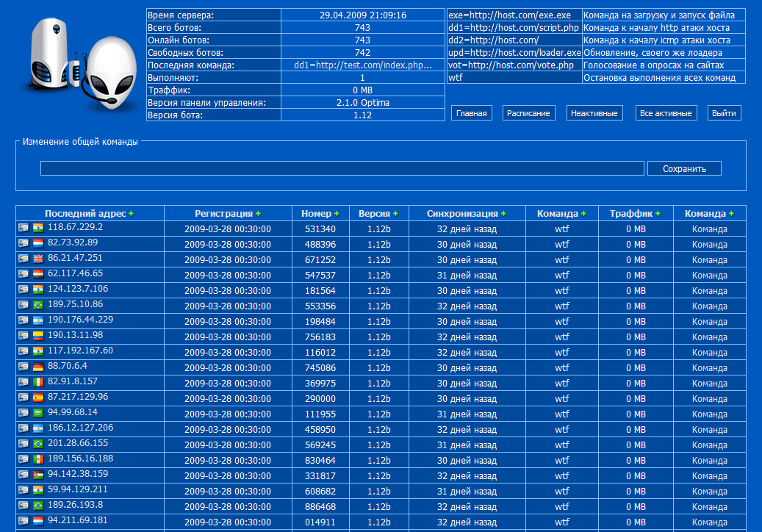Open the Главная page button
The image size is (762, 532).
[x=472, y=112]
